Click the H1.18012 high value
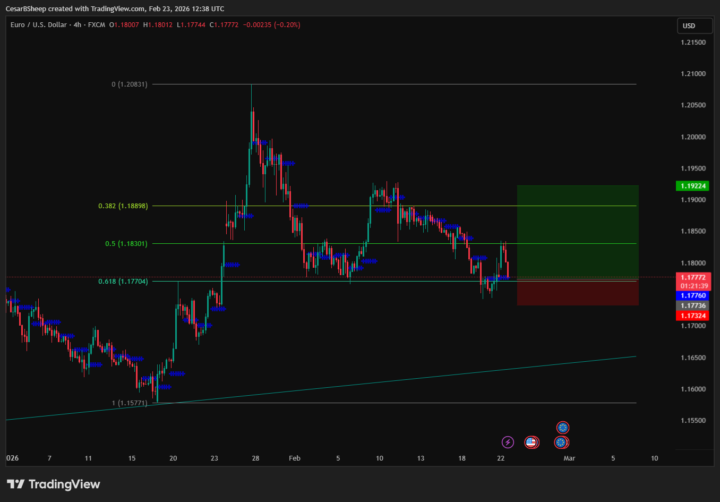This screenshot has height=502, width=720. tap(158, 25)
